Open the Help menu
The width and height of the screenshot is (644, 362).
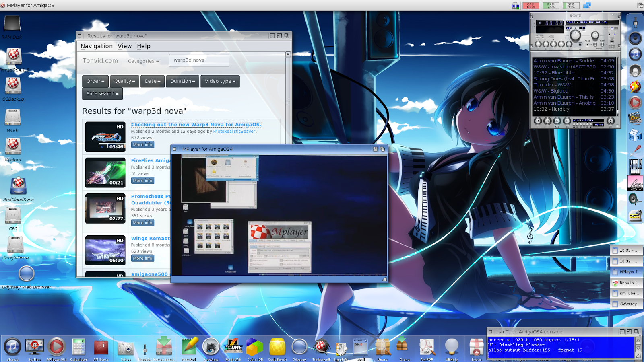144,46
